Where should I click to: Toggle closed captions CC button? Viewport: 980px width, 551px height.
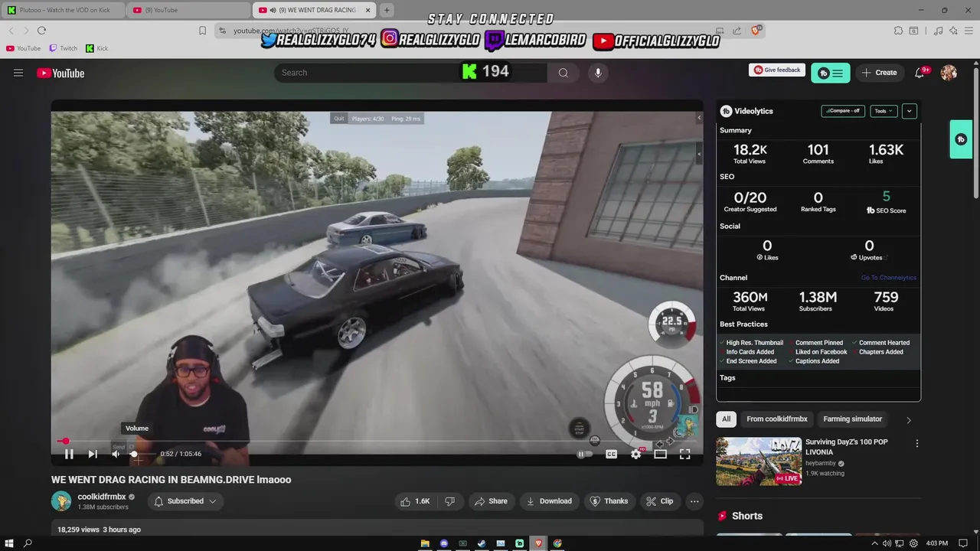coord(611,454)
